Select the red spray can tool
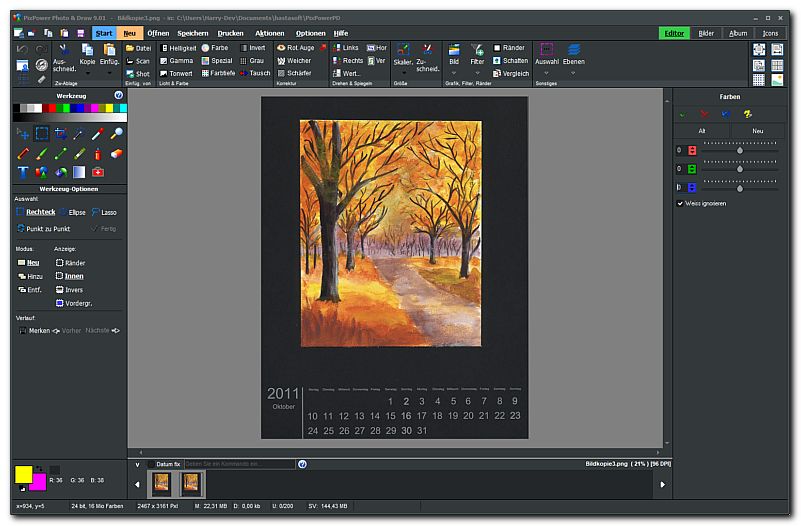The image size is (801, 526). tap(98, 153)
